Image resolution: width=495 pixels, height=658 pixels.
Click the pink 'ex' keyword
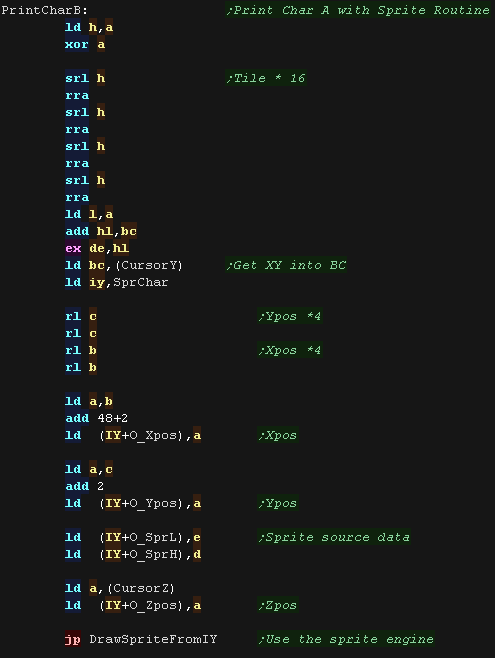click(x=73, y=248)
